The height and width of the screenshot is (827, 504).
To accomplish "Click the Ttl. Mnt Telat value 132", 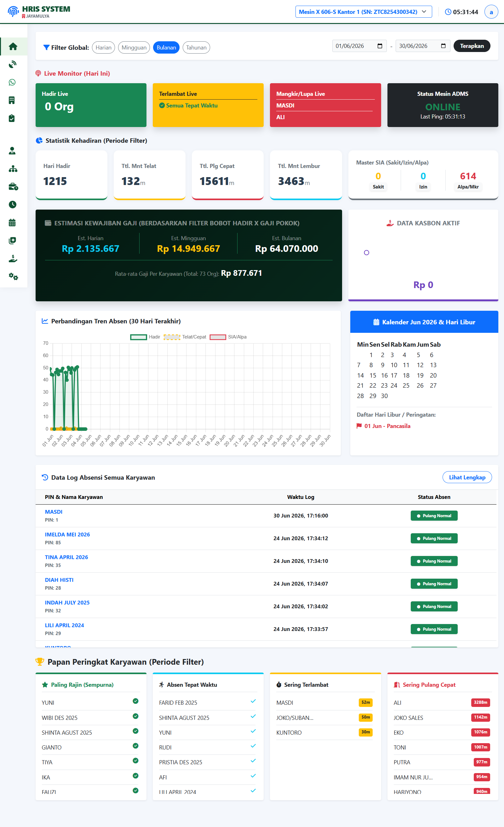I will coord(131,181).
